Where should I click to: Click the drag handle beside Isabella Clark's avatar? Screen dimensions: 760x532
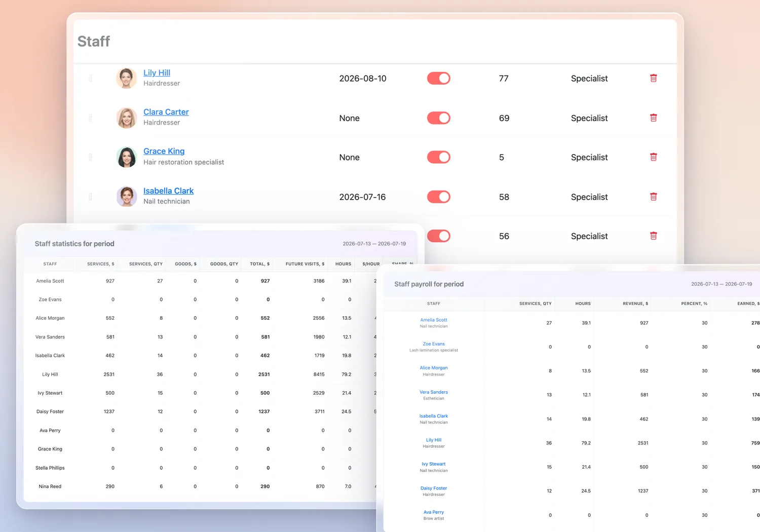tap(91, 197)
